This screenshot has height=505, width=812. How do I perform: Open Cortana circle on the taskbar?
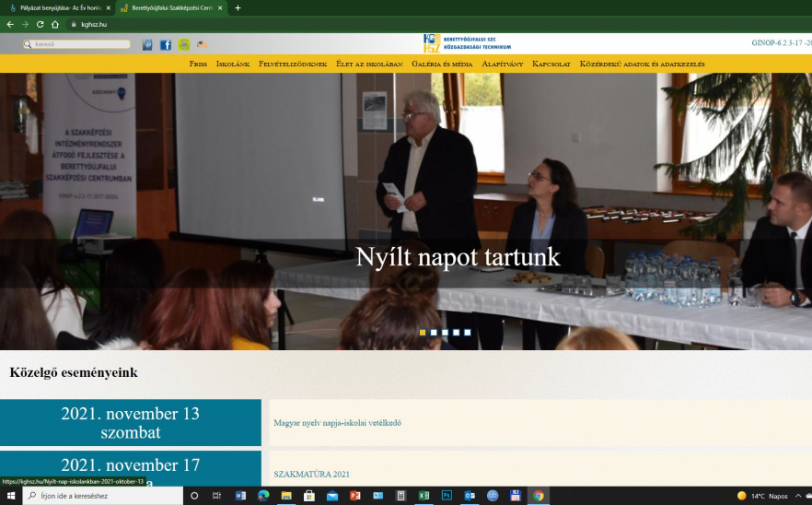tap(194, 496)
